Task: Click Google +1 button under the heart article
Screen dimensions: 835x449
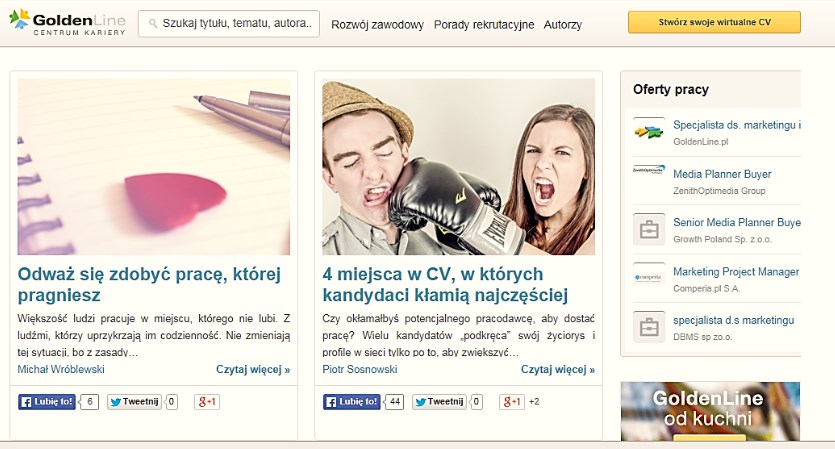Action: [207, 402]
